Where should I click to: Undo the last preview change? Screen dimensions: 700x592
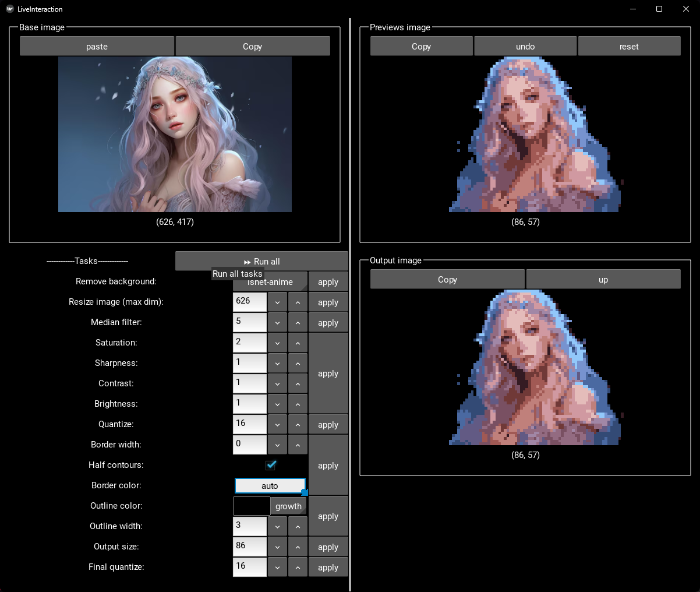click(525, 47)
